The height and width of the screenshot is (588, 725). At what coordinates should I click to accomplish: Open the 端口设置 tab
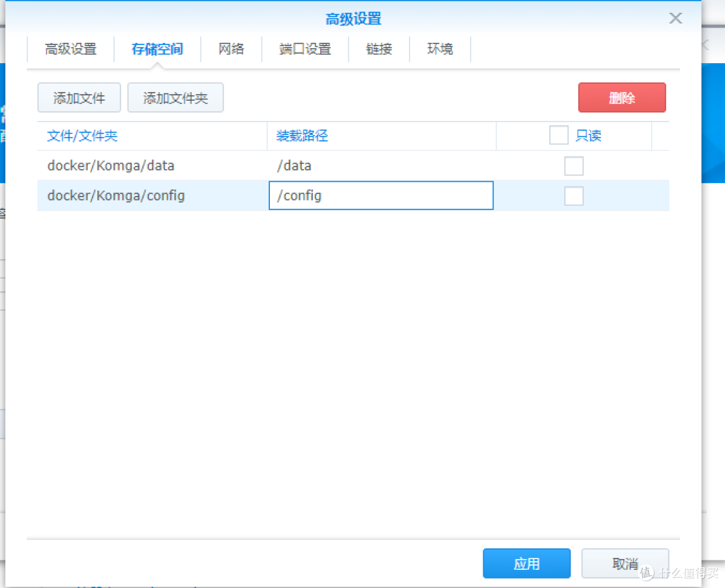(305, 48)
